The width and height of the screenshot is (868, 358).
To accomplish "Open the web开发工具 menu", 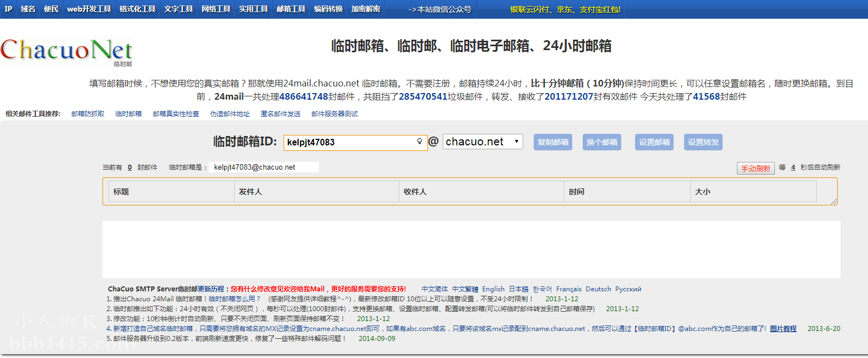I will [89, 9].
